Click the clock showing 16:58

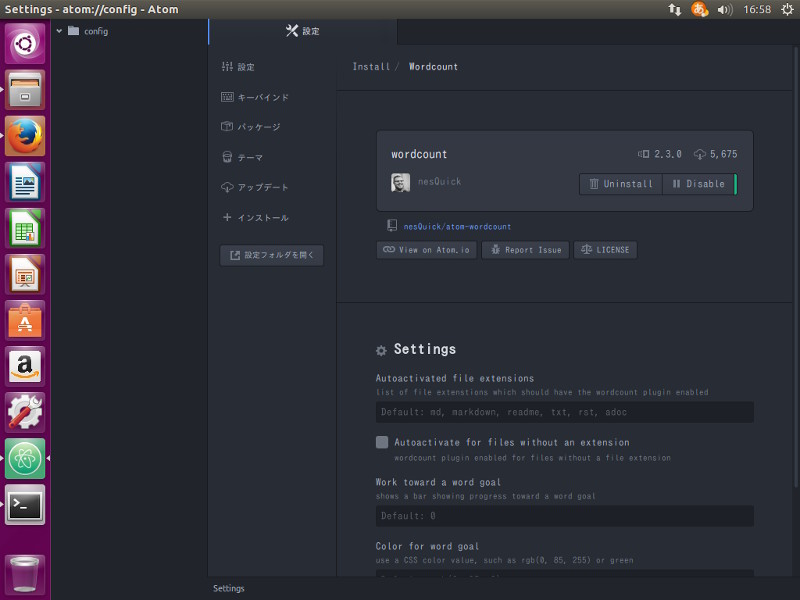(757, 9)
